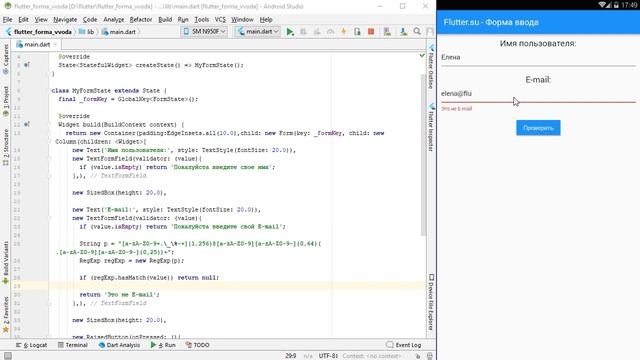Trigger Flutter Hot Reload lightning icon
640x360 pixels.
pos(344,31)
